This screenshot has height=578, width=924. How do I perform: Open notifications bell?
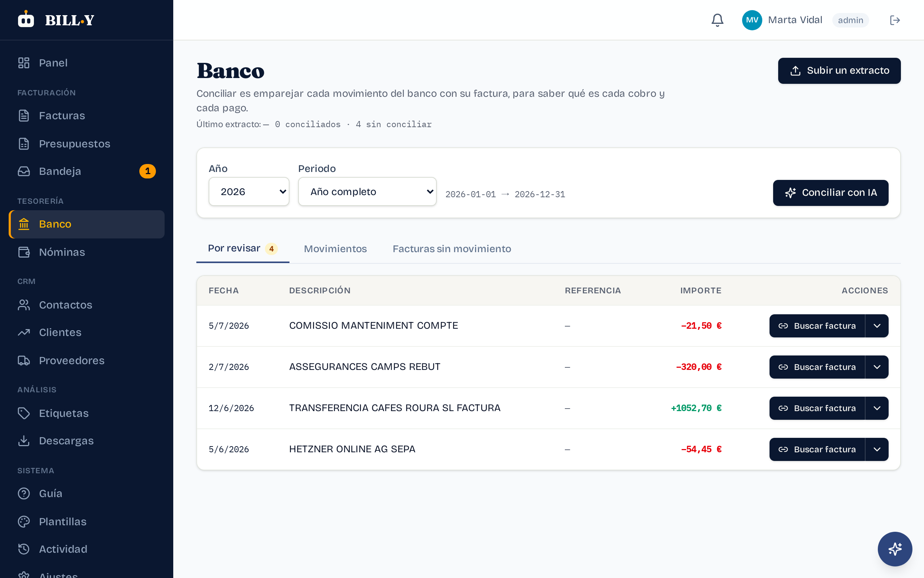tap(718, 20)
